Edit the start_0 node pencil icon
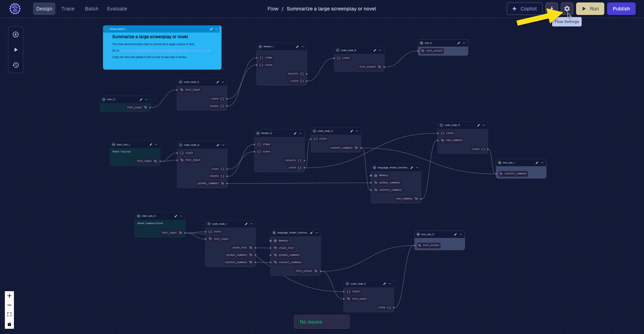 tap(141, 100)
